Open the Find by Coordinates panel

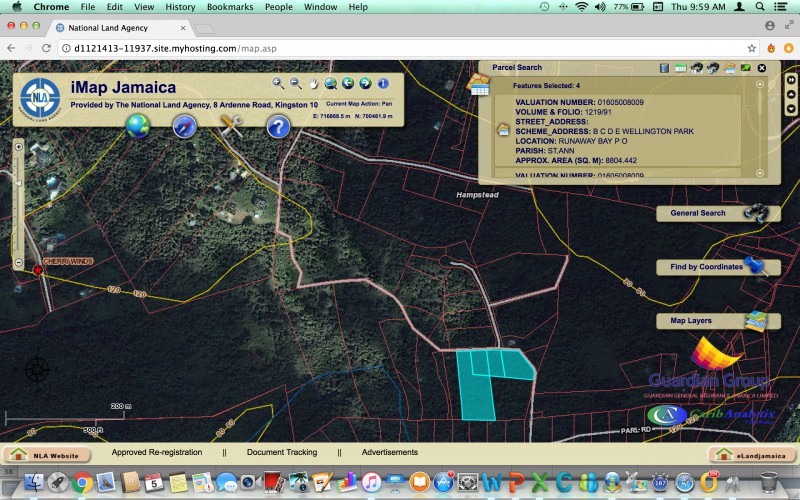[x=718, y=267]
